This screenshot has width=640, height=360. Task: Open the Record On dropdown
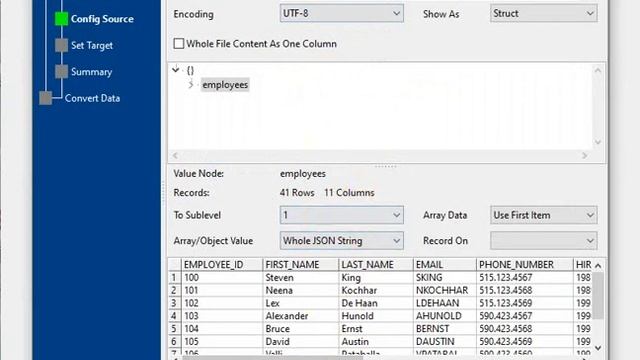pyautogui.click(x=544, y=241)
